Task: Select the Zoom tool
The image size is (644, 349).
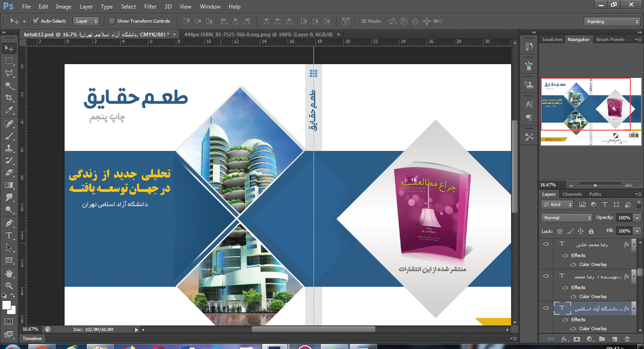Action: click(9, 285)
